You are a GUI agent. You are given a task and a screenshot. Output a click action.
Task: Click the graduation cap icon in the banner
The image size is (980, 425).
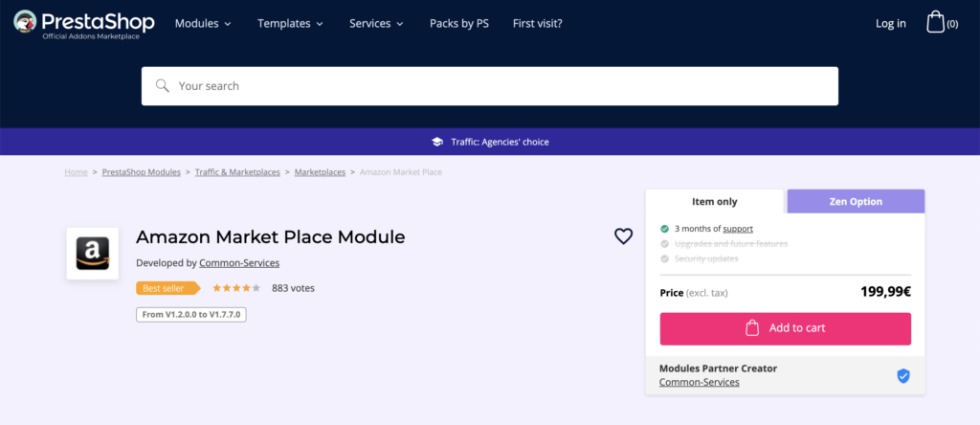pyautogui.click(x=437, y=142)
